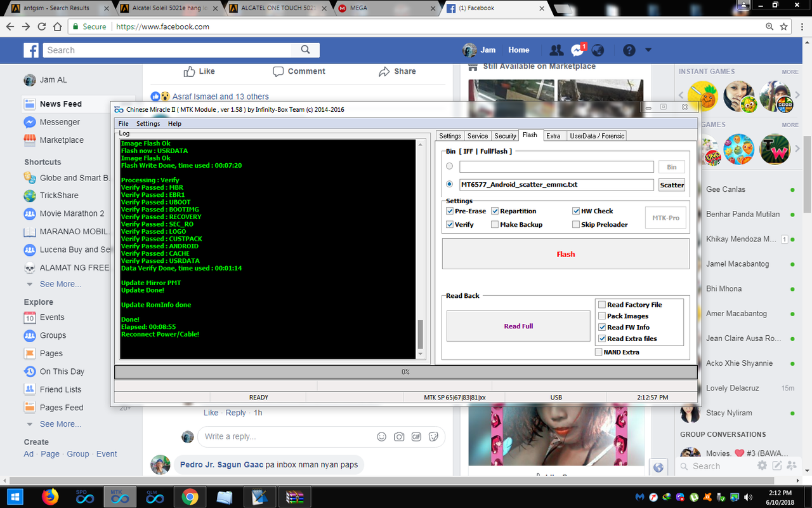Click the MTK-Pro button
812x508 pixels.
(665, 218)
